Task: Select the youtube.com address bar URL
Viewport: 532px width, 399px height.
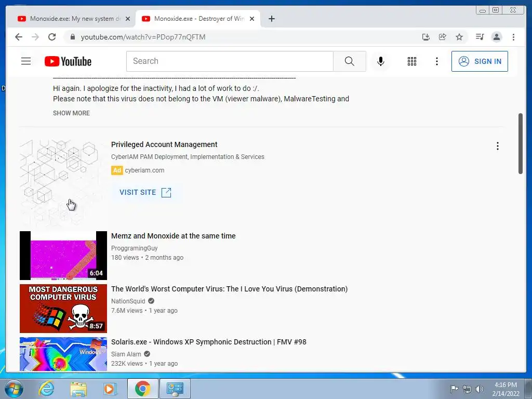Action: (143, 37)
